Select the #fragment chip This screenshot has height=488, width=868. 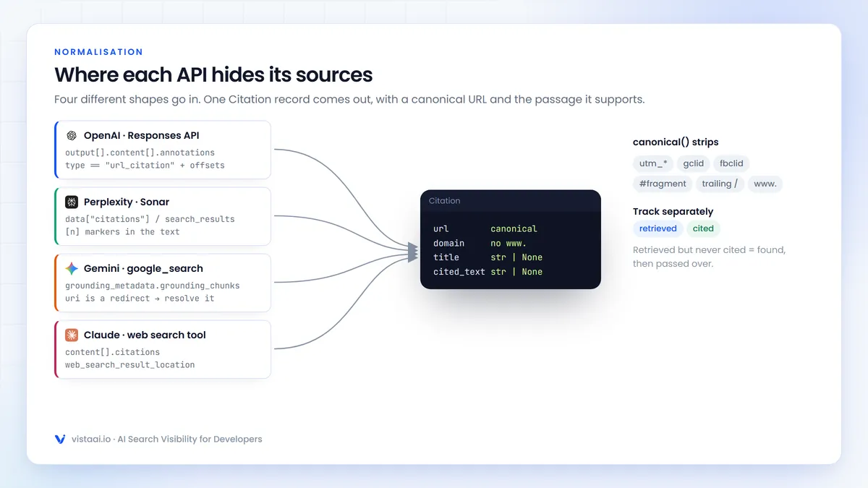point(663,184)
